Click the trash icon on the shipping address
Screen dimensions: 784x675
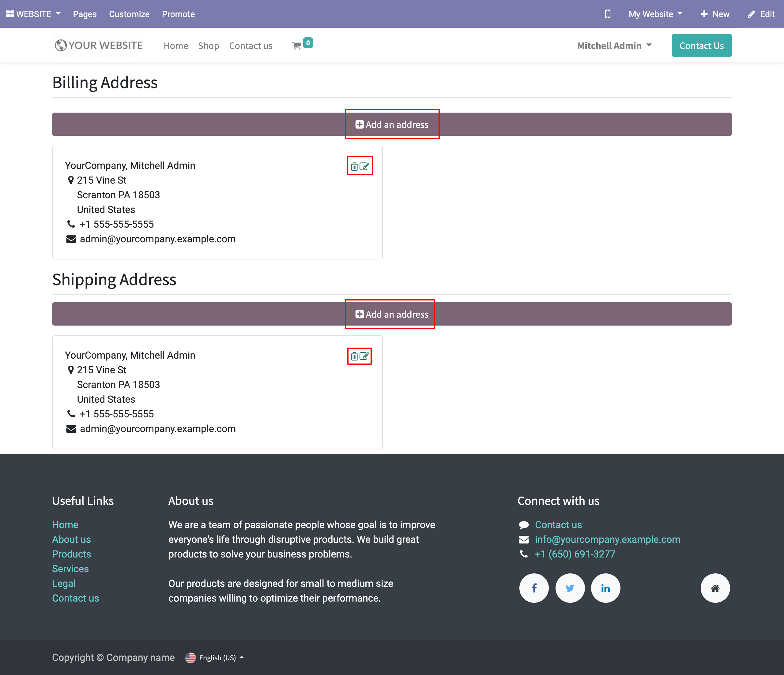[354, 356]
